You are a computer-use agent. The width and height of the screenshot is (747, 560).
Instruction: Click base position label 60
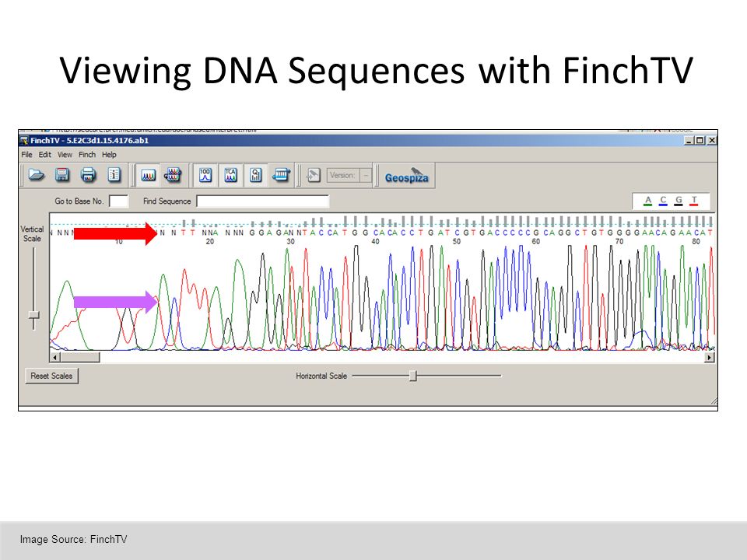pyautogui.click(x=536, y=241)
